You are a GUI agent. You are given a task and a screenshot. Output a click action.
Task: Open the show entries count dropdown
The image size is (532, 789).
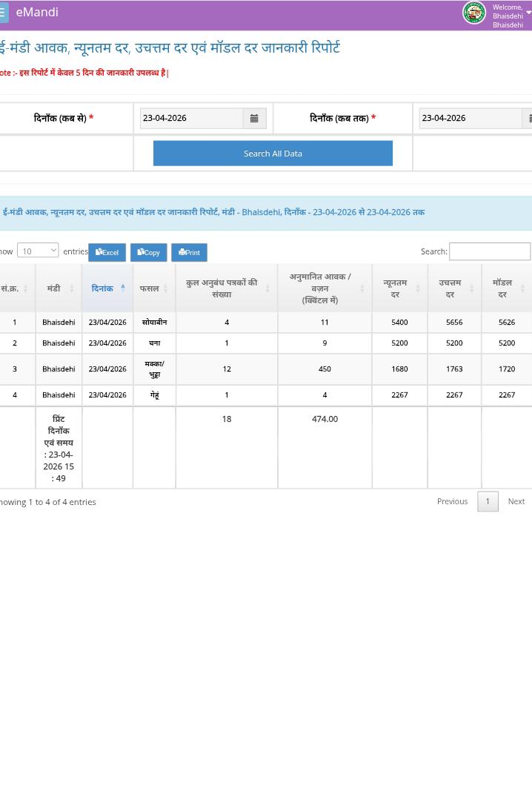click(x=37, y=251)
